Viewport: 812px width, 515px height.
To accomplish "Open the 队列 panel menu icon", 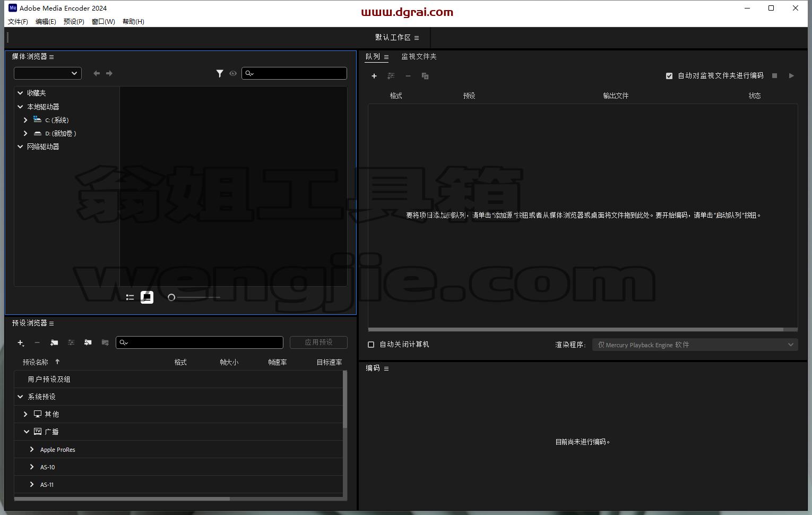I will 386,57.
